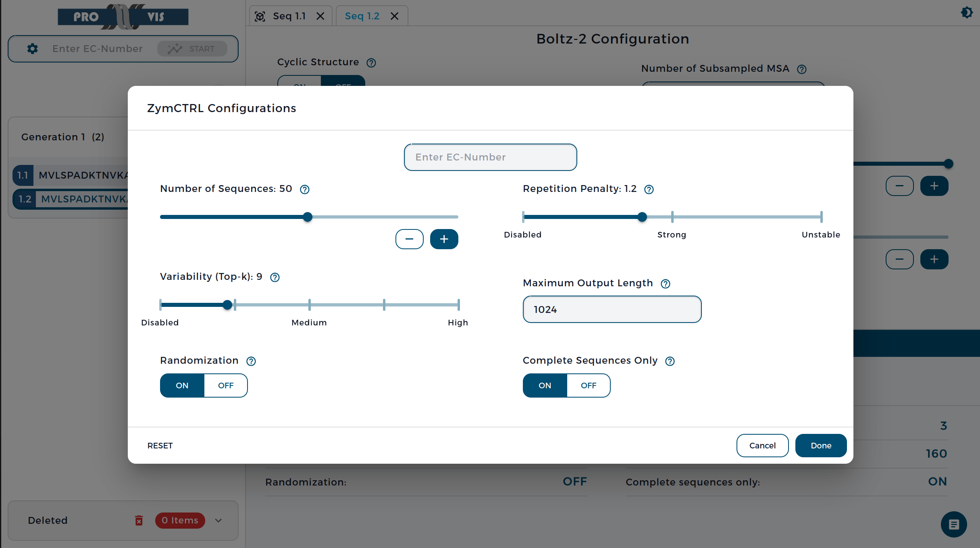Click structure icon on Seq 1.1 tab

260,17
